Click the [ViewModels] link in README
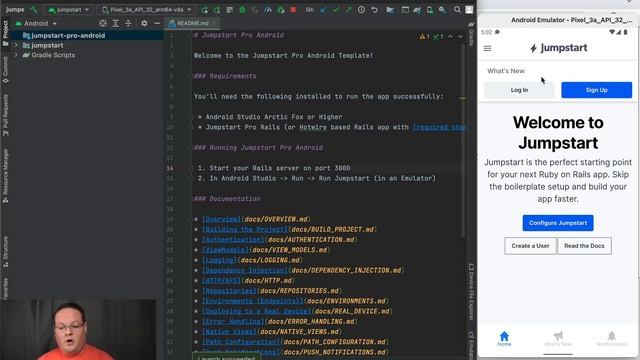Screen dimensions: 640x360 click(x=225, y=250)
